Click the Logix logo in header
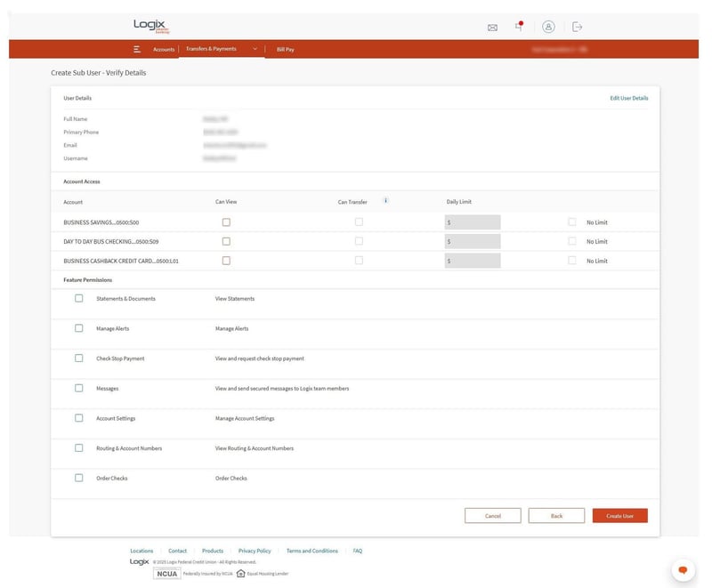Image resolution: width=712 pixels, height=588 pixels. click(x=151, y=26)
